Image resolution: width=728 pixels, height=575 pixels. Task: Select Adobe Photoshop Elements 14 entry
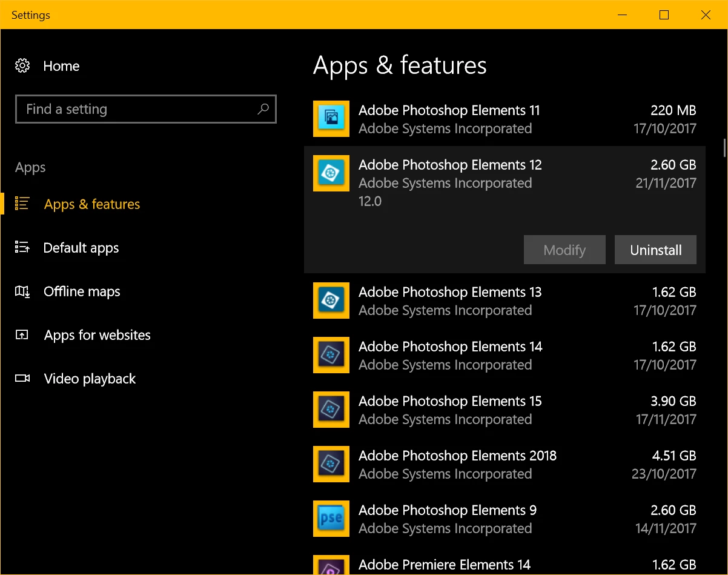click(x=505, y=355)
